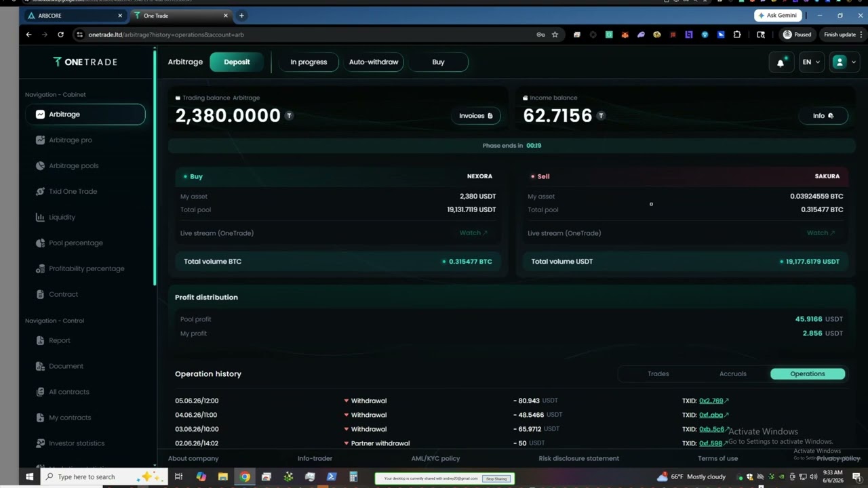This screenshot has width=868, height=488.
Task: Switch to the Trades tab
Action: click(x=658, y=374)
